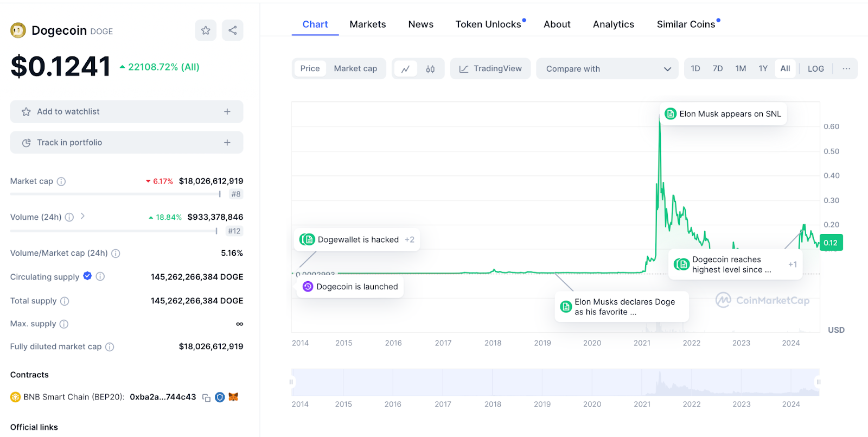
Task: Click the Volume rank #12 badge
Action: pyautogui.click(x=234, y=231)
